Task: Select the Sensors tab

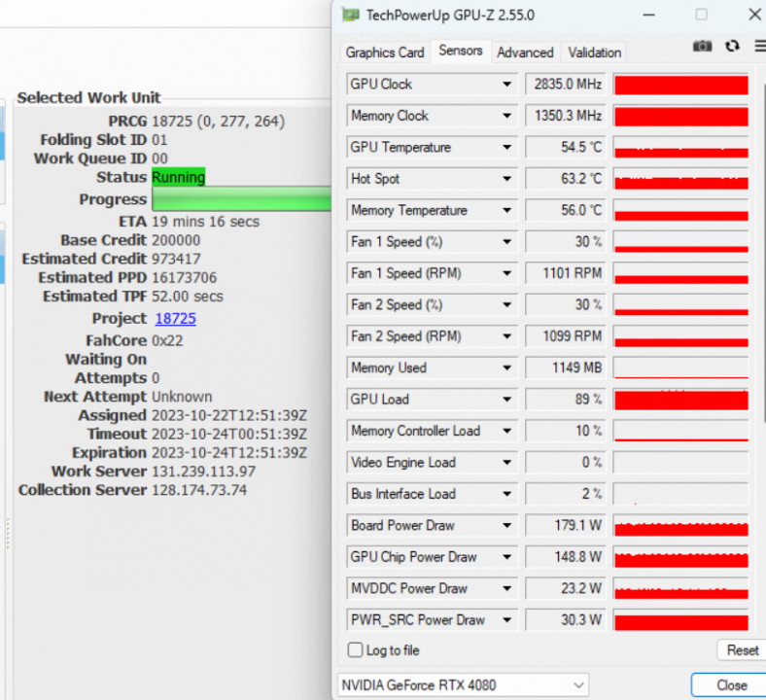Action: click(x=460, y=51)
